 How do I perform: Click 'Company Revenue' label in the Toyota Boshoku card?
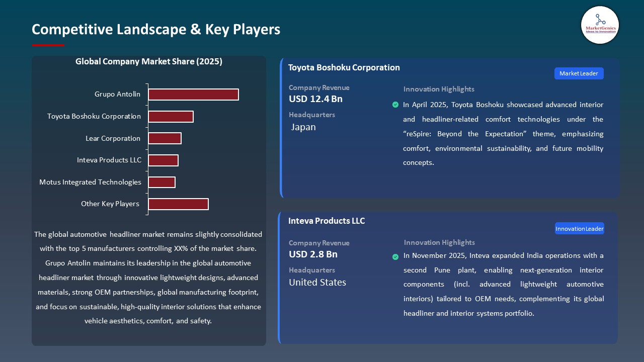[319, 87]
